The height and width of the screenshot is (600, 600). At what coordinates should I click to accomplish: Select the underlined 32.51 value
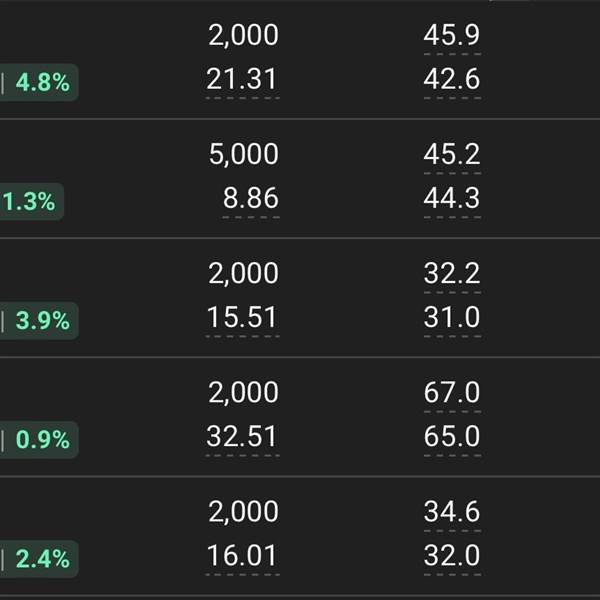click(242, 437)
